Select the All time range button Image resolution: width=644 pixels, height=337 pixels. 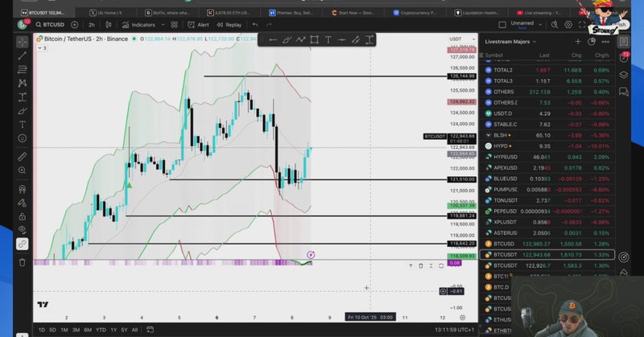[x=134, y=330]
